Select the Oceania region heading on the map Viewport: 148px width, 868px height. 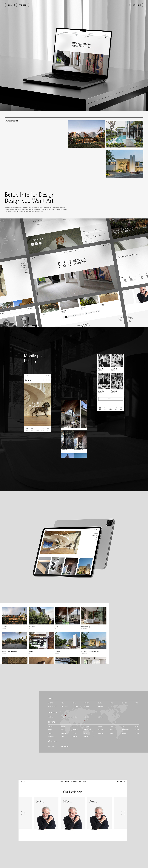(x=52, y=741)
